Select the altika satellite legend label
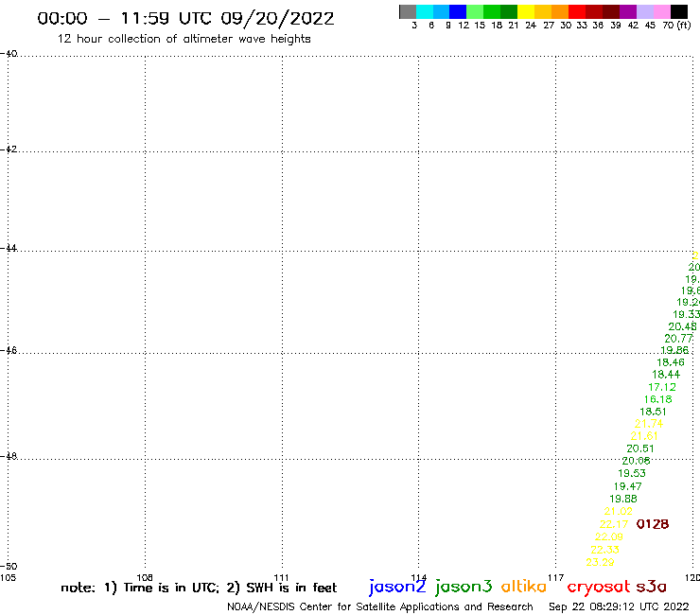 tap(524, 586)
